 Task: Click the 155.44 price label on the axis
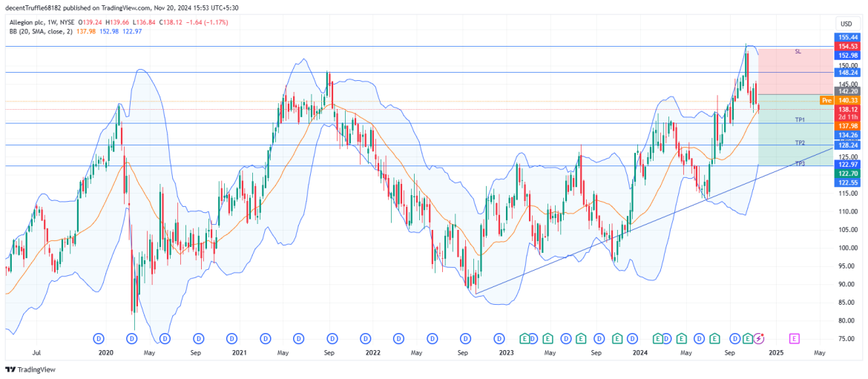coord(846,37)
